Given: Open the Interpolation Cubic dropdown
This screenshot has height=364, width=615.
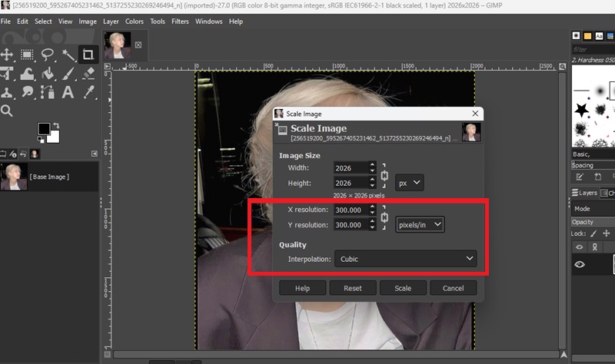Looking at the screenshot, I should pos(406,259).
